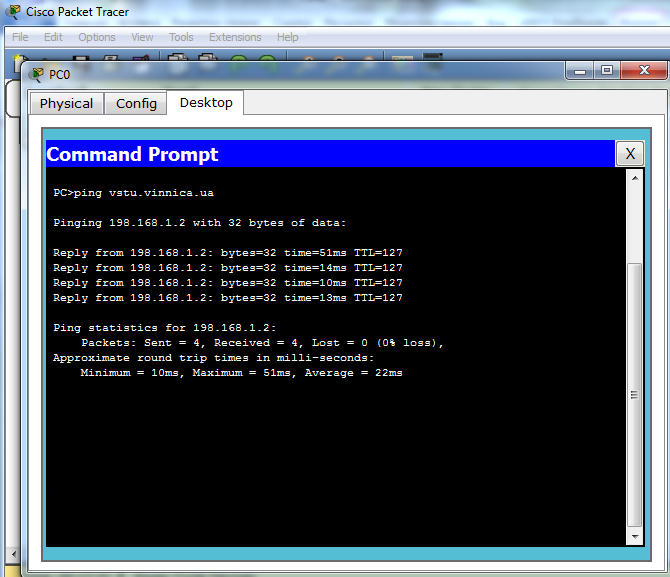Maximize the PC0 window
670x577 pixels.
(607, 71)
